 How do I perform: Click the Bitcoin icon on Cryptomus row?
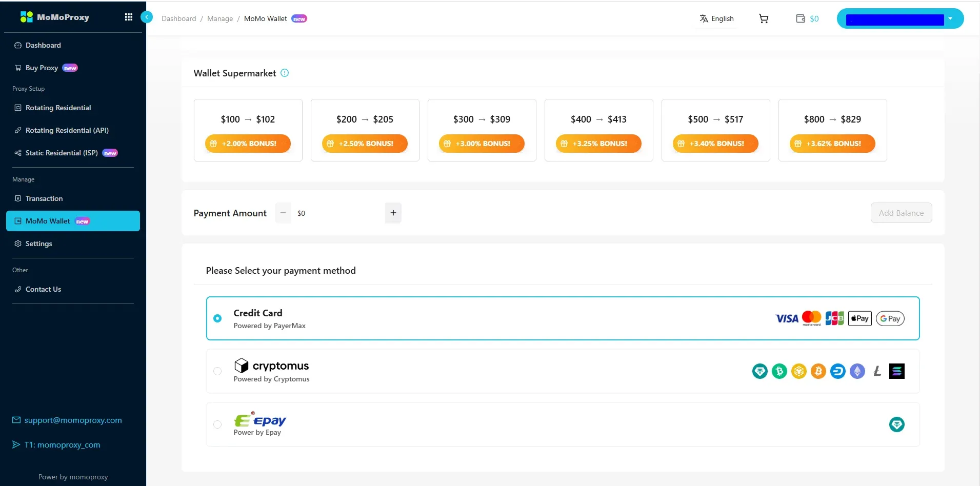(818, 371)
